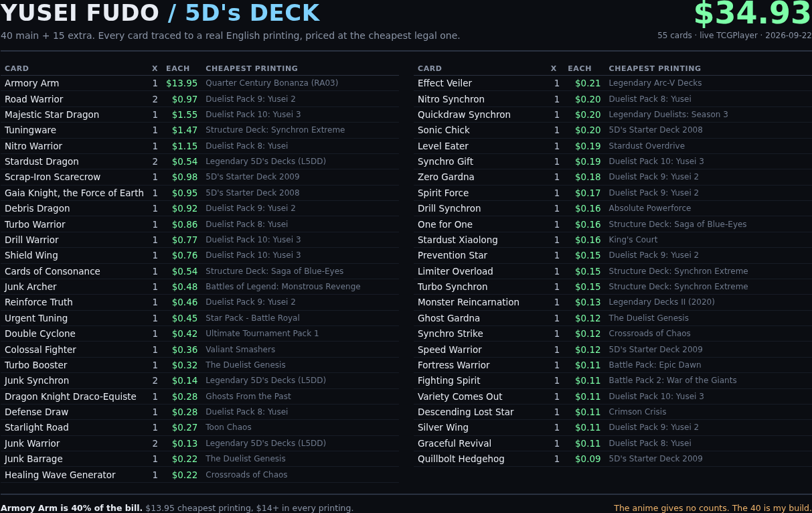Click the Armory Arm card name
Viewport: 812px width, 513px height.
point(31,83)
